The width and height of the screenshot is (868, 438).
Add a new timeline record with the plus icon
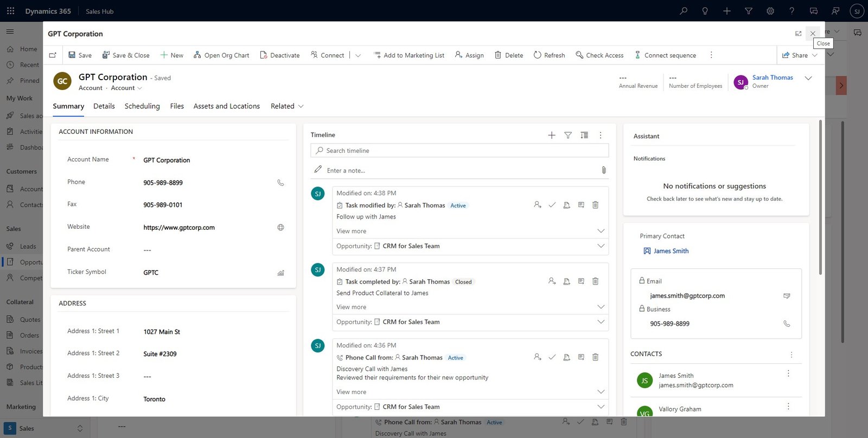552,135
